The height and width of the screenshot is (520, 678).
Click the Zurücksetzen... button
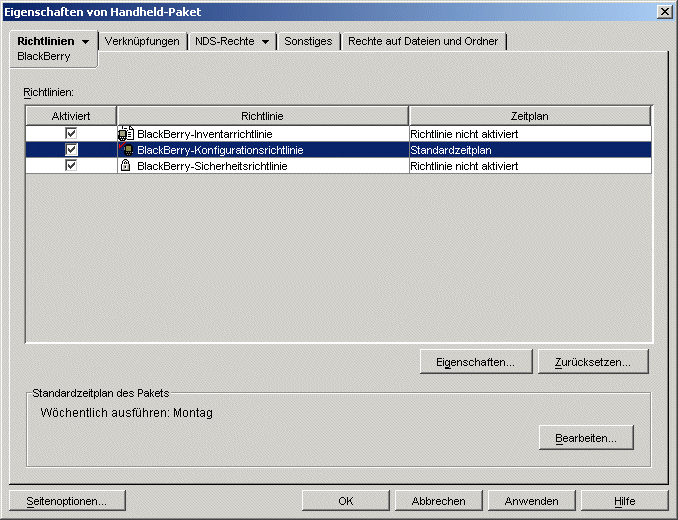593,362
